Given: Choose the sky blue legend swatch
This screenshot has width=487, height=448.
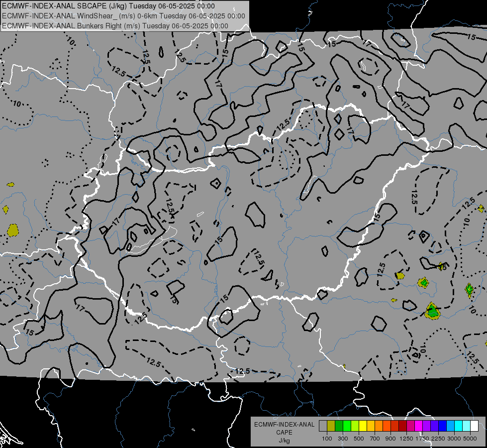Looking at the screenshot, I should 450,426.
